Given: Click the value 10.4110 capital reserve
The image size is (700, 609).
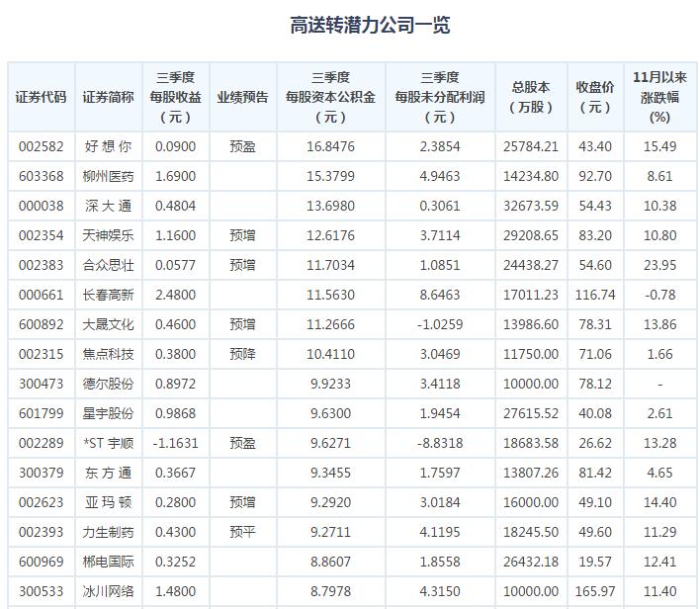Looking at the screenshot, I should click(330, 354).
